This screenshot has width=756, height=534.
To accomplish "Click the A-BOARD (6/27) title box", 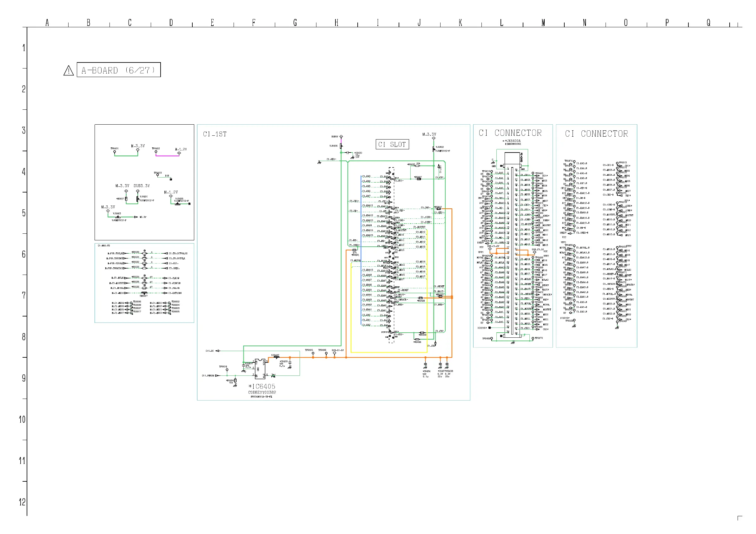I will pyautogui.click(x=118, y=70).
